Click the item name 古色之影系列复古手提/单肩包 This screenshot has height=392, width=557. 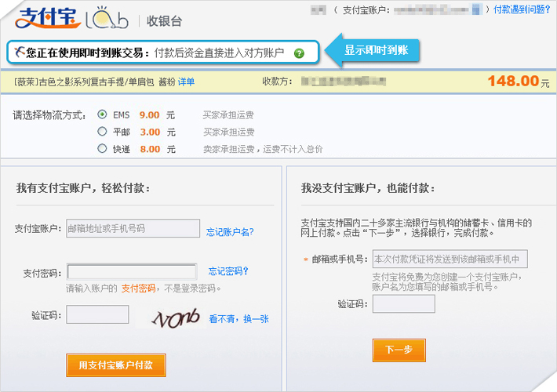(x=96, y=82)
